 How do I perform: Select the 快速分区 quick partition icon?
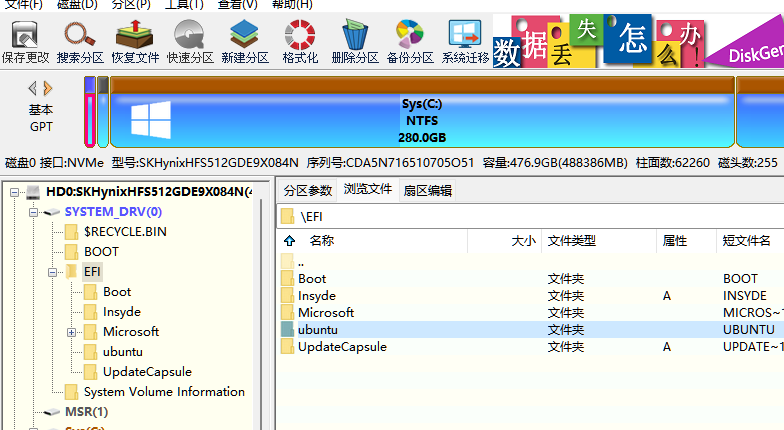coord(190,42)
